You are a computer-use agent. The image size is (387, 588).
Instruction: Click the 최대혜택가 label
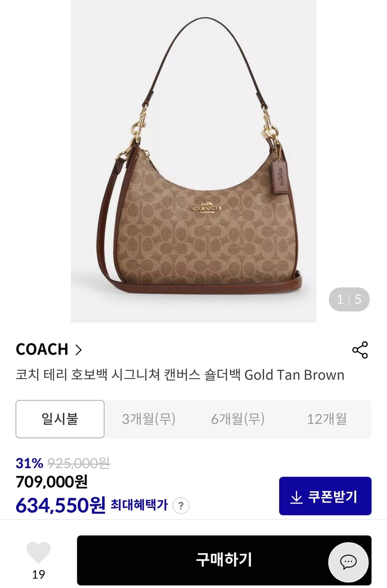tap(139, 505)
